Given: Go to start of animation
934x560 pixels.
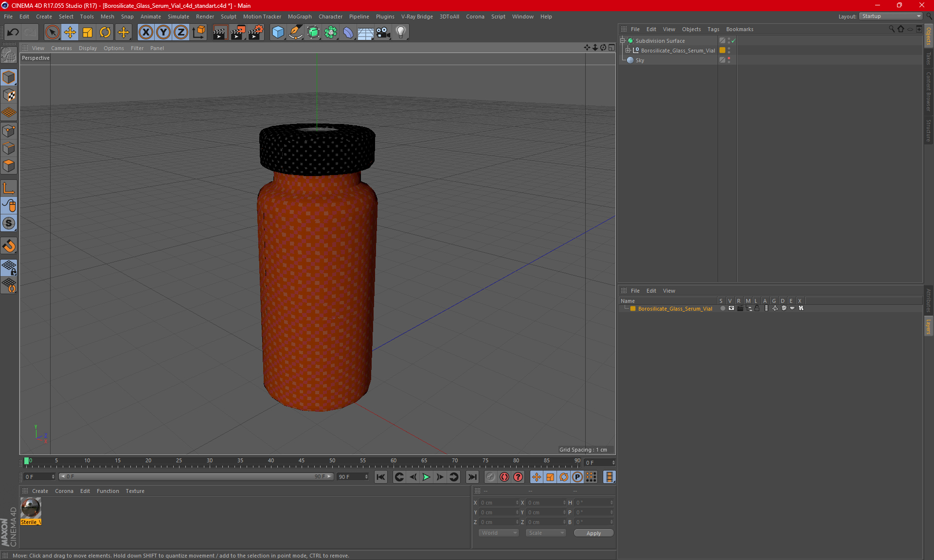Looking at the screenshot, I should pyautogui.click(x=380, y=477).
